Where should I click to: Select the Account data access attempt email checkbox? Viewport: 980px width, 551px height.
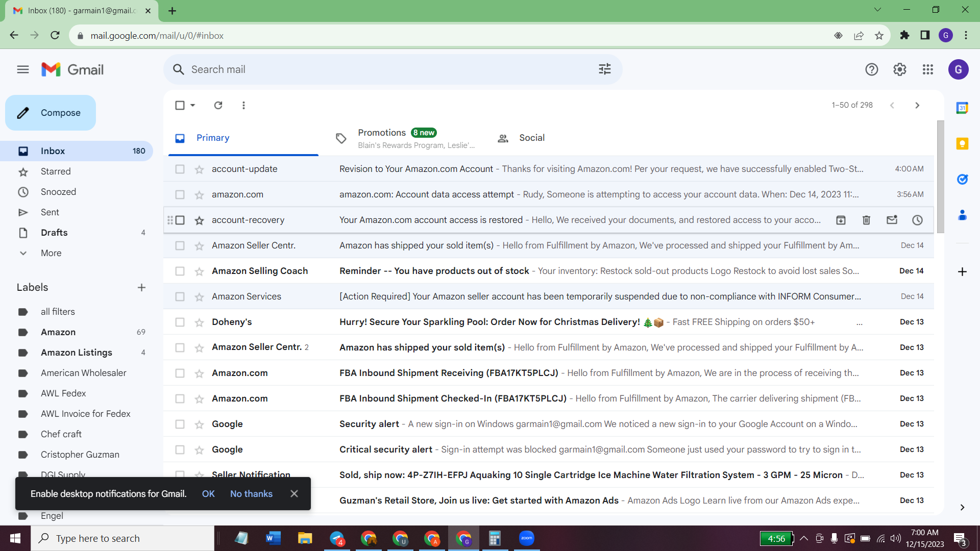pyautogui.click(x=180, y=194)
